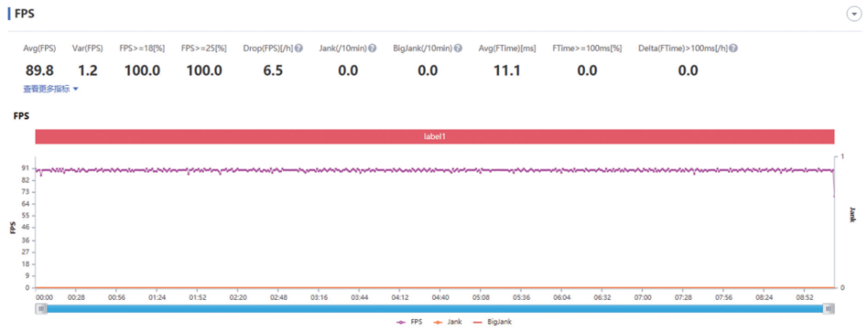Click the FPS>=25[%] label

[204, 48]
